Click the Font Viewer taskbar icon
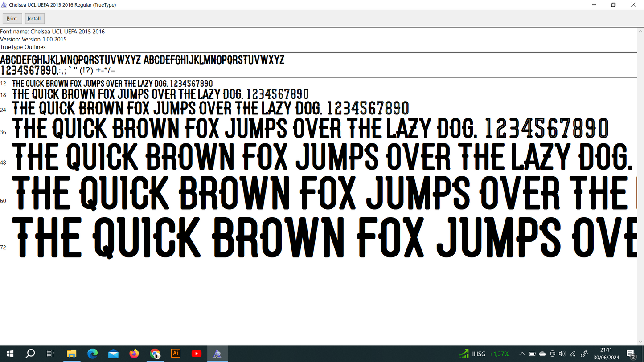Viewport: 644px width, 362px height. click(x=217, y=354)
